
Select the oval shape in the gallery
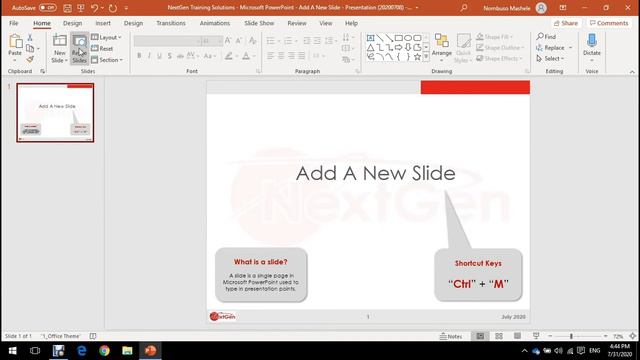point(408,38)
